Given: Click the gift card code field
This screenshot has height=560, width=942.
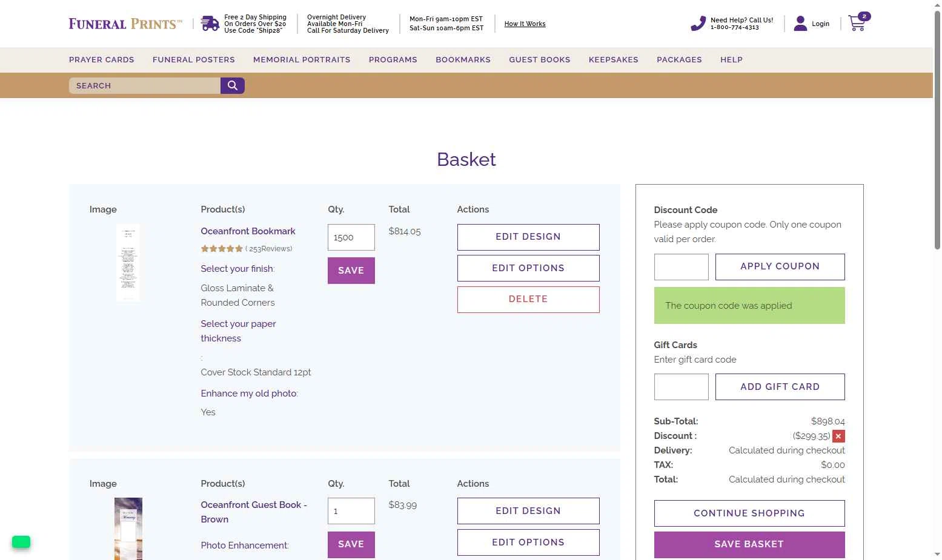Looking at the screenshot, I should point(682,387).
